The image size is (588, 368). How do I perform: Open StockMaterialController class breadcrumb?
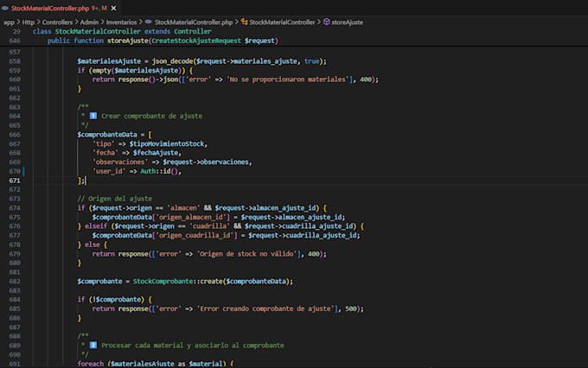282,22
